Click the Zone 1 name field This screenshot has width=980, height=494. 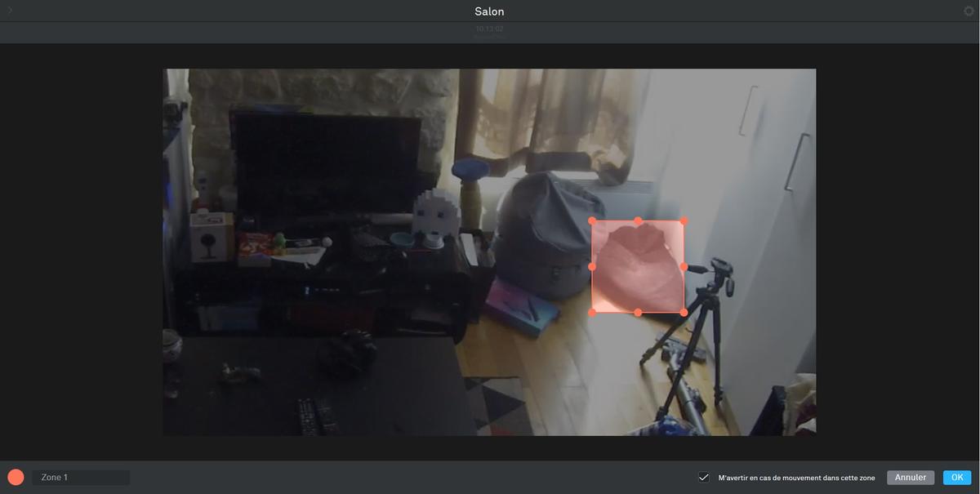(81, 478)
